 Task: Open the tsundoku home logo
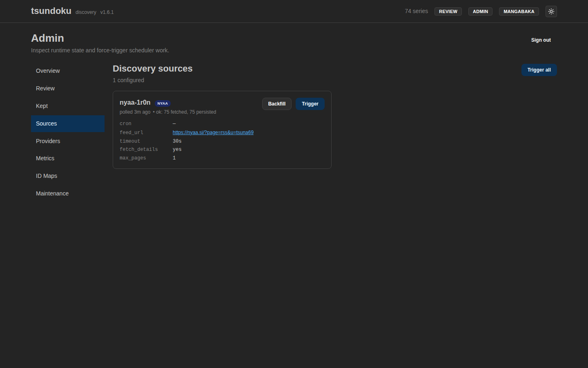click(x=51, y=11)
